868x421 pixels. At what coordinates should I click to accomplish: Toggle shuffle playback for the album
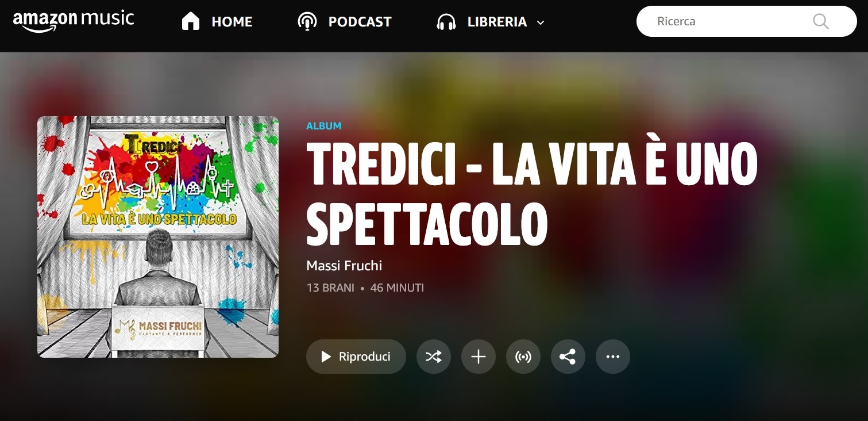(x=434, y=357)
